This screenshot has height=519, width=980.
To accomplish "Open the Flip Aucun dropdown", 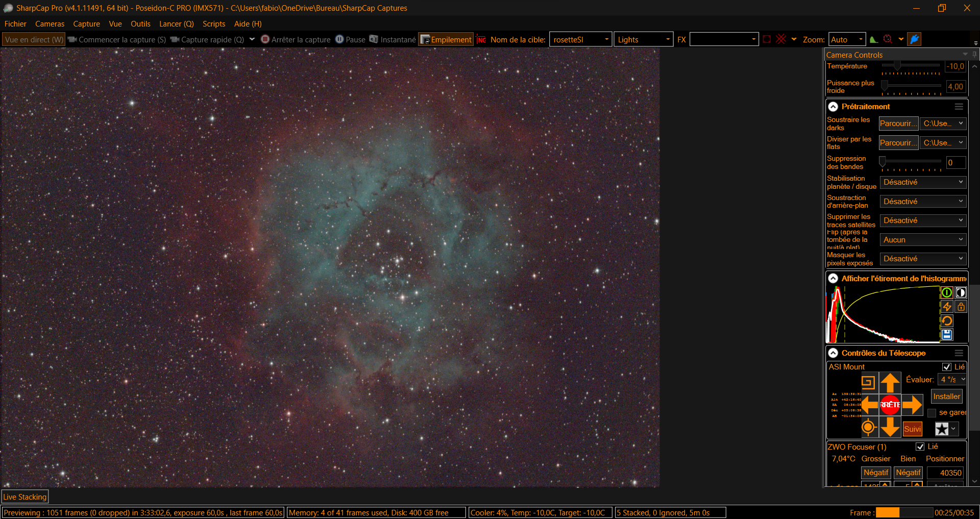I will (923, 240).
